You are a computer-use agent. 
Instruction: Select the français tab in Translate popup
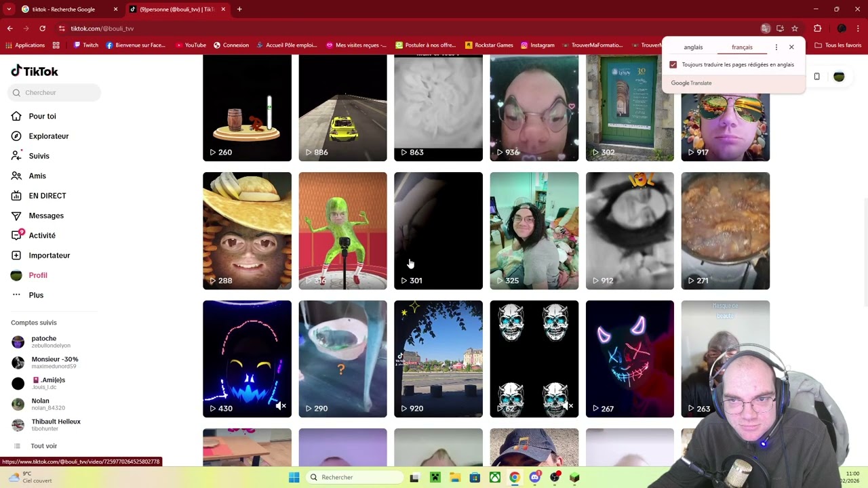742,47
